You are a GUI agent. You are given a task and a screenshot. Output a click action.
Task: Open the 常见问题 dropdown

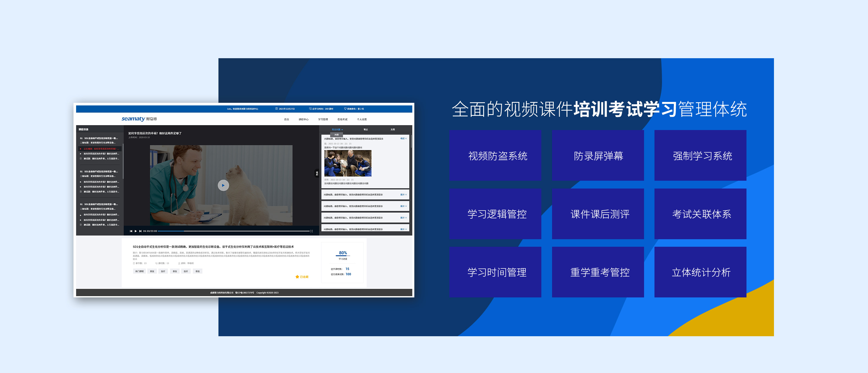(337, 129)
